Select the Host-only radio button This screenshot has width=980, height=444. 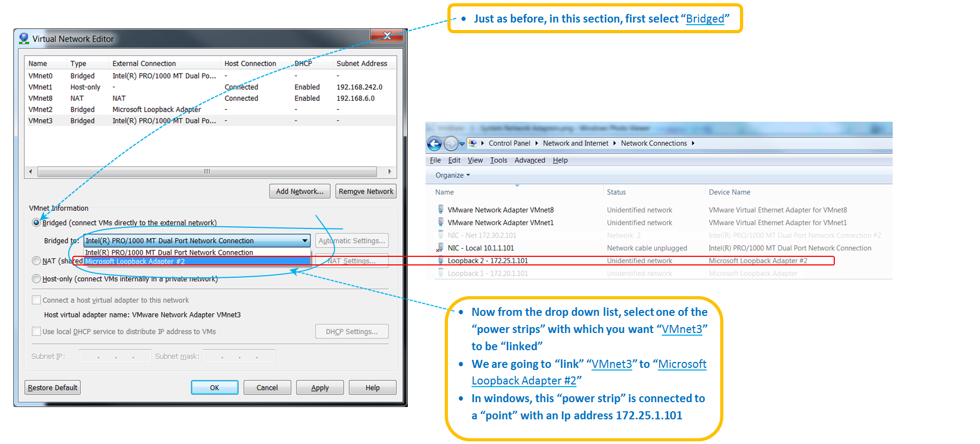[x=36, y=279]
